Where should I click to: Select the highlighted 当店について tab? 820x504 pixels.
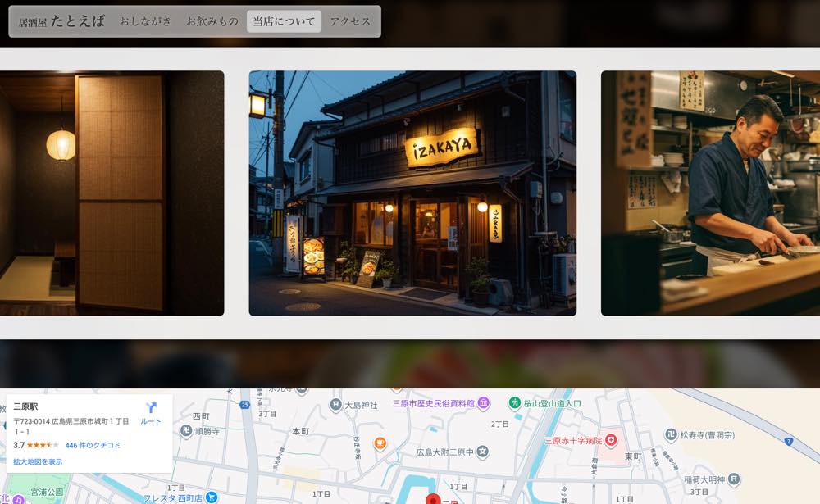(283, 20)
